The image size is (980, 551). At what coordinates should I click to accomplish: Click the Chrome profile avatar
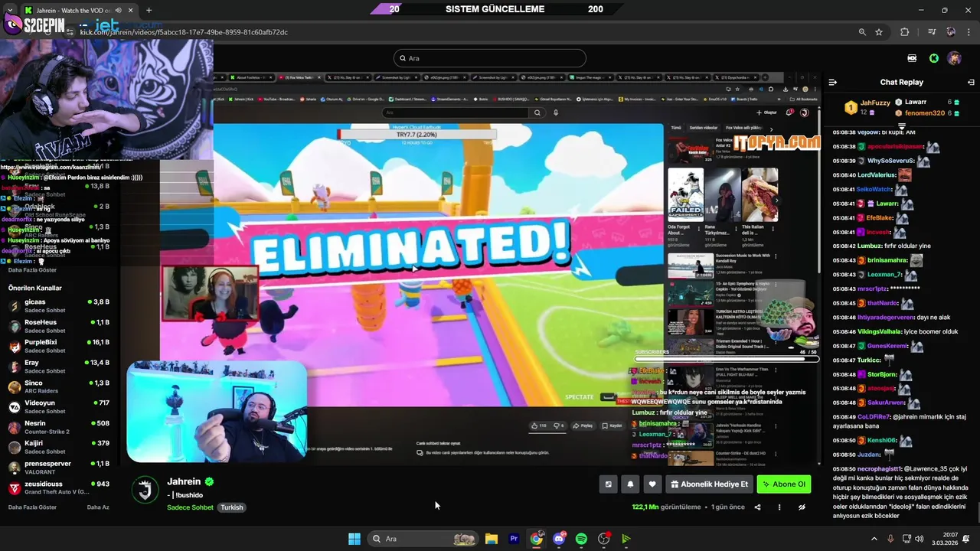[x=951, y=32]
